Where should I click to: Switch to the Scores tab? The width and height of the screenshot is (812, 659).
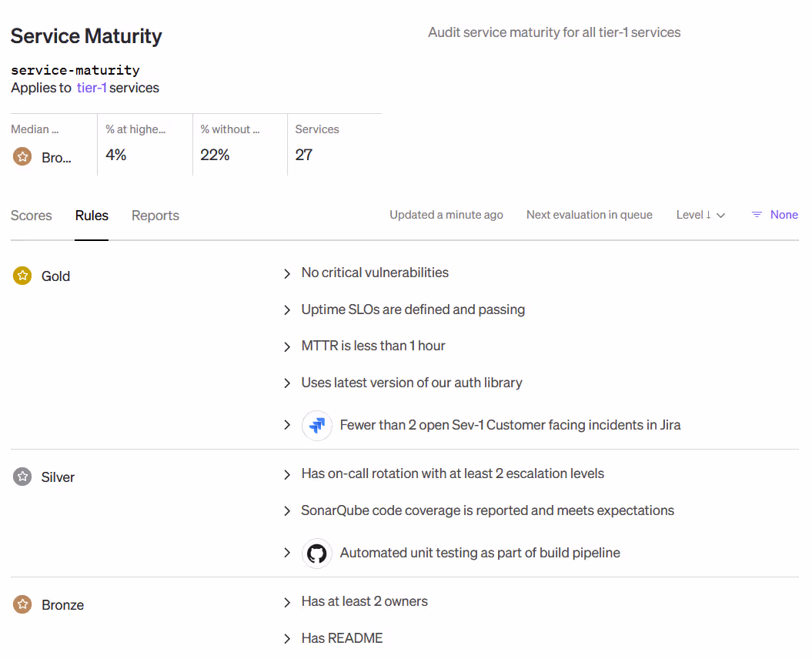32,216
